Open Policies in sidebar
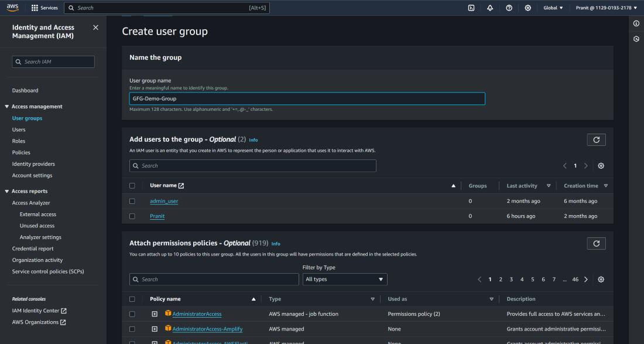The width and height of the screenshot is (644, 344). 21,152
